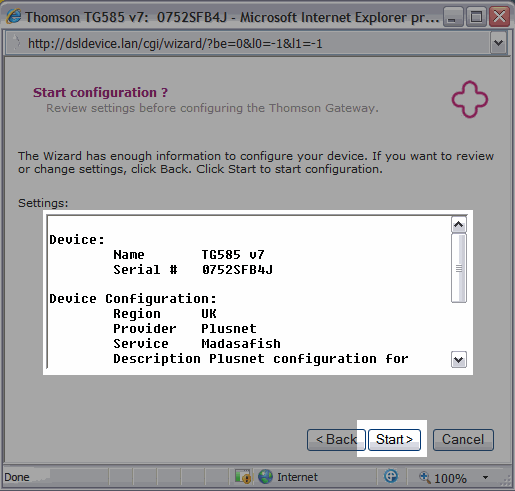515x491 pixels.
Task: Click Start > to begin configuration
Action: click(394, 440)
